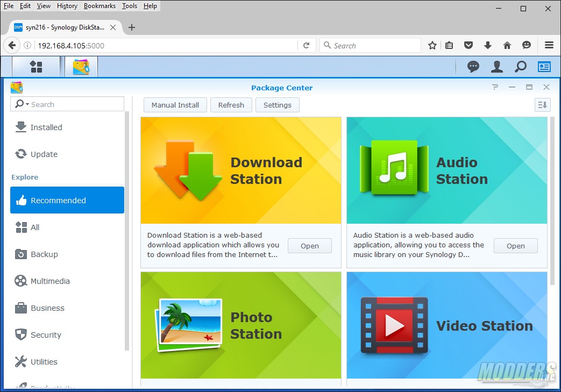Select the Business category

(67, 308)
